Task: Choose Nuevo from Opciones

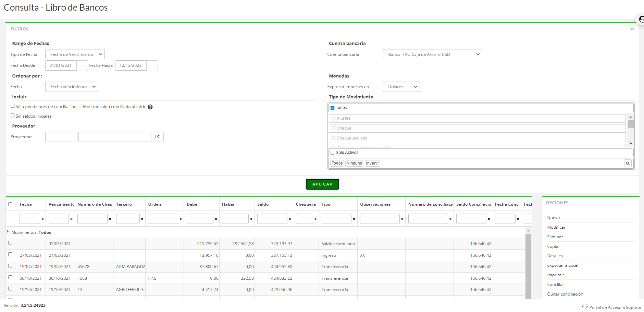Action: pyautogui.click(x=554, y=218)
